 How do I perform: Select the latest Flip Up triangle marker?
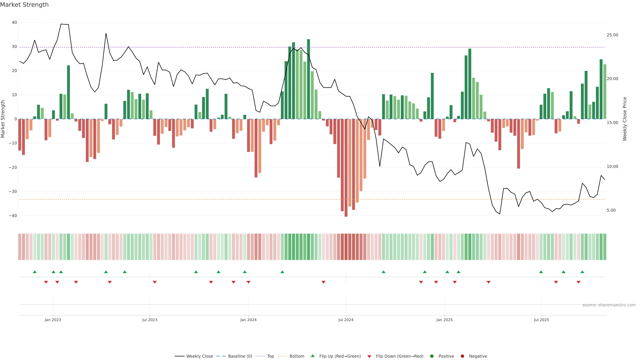pyautogui.click(x=582, y=272)
